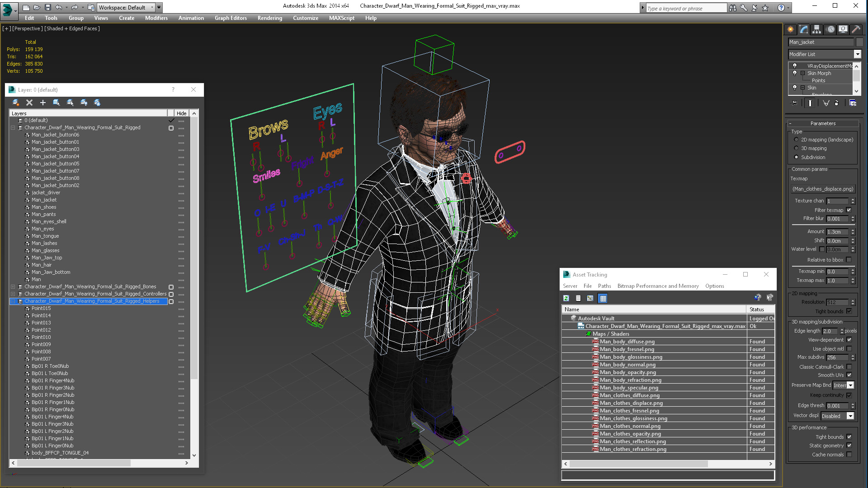Enable the Water level checkbox
Viewport: 868px width, 488px height.
pyautogui.click(x=822, y=249)
